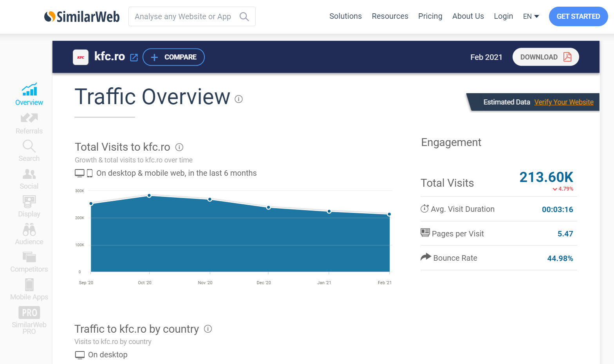Click the mobile device icon above chart
Image resolution: width=614 pixels, height=364 pixels.
click(90, 173)
